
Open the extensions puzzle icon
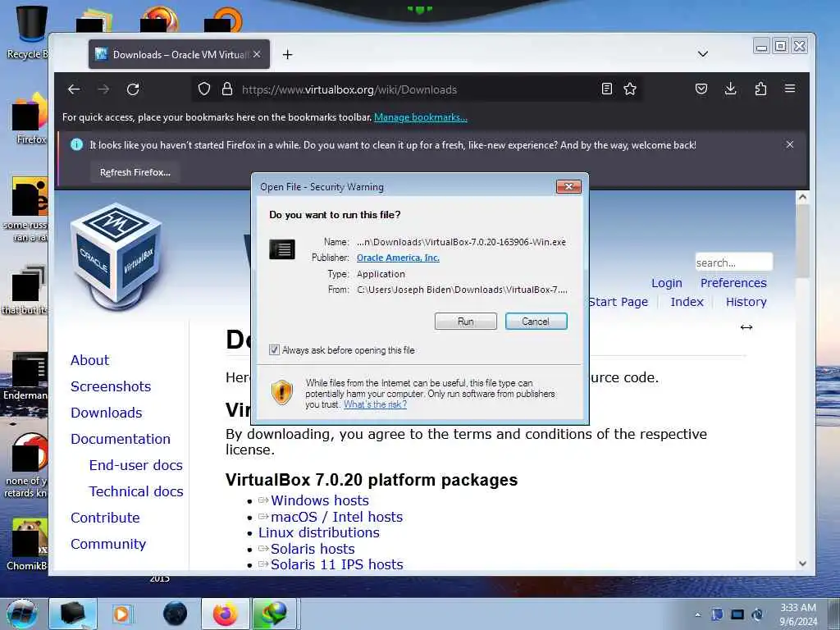(760, 89)
